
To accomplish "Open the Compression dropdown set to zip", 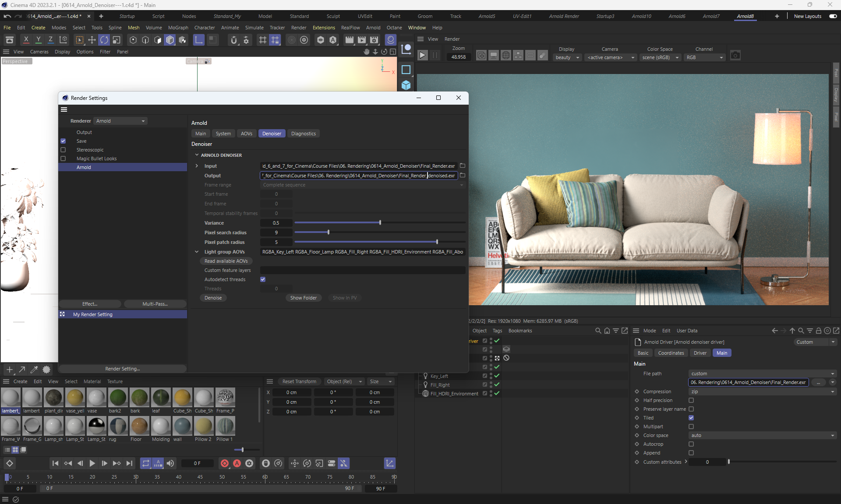I will point(762,391).
